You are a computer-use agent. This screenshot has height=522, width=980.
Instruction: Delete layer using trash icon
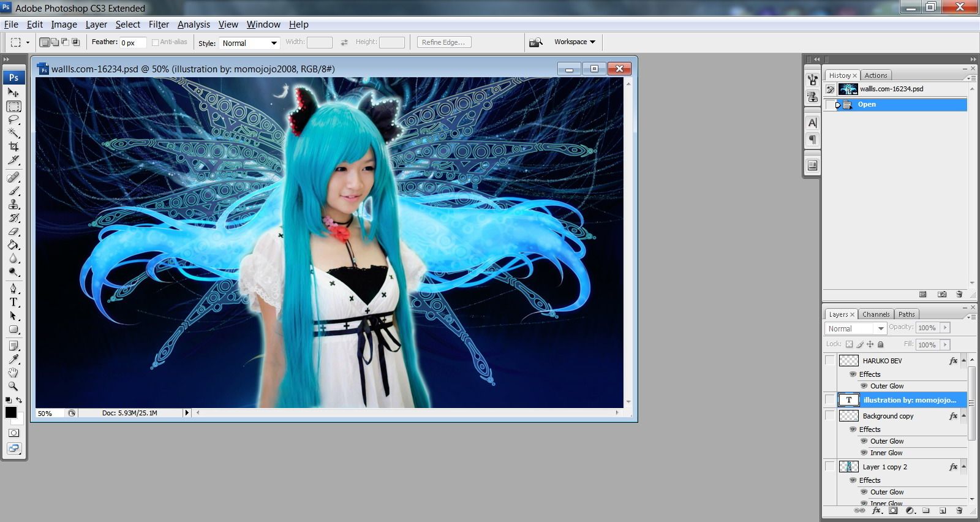pyautogui.click(x=959, y=510)
